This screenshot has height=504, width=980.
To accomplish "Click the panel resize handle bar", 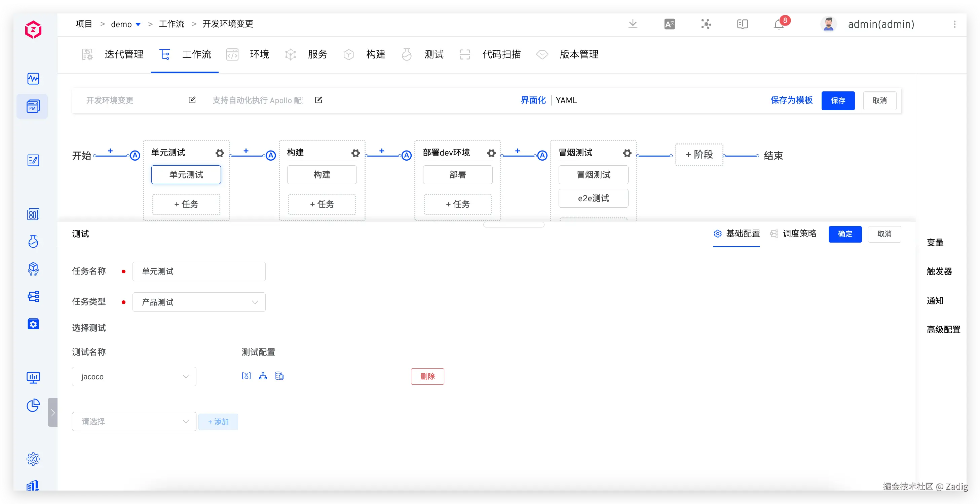I will point(514,225).
